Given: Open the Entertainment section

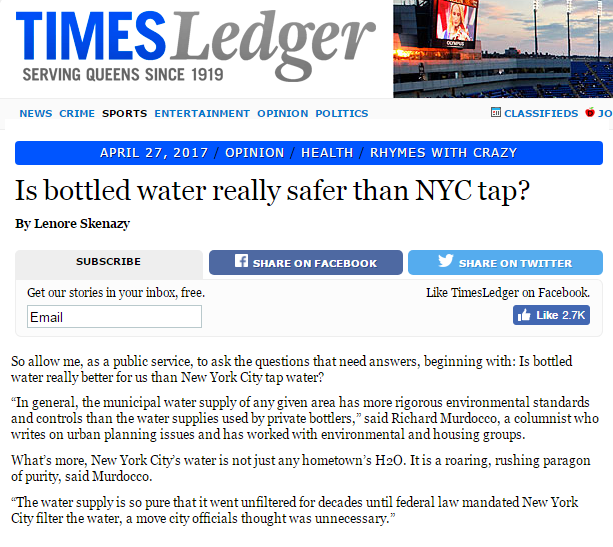Looking at the screenshot, I should [202, 113].
